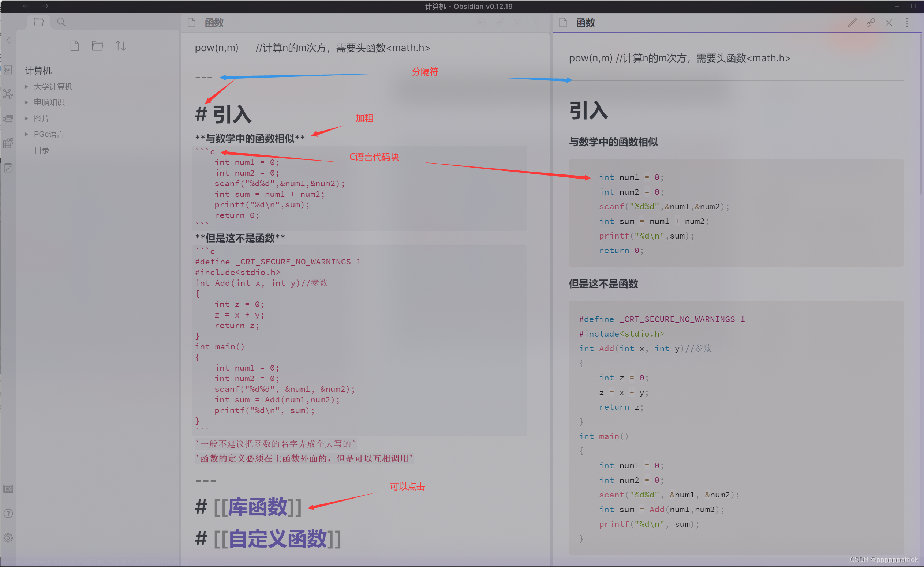Click the new note icon
This screenshot has width=924, height=567.
pos(75,46)
